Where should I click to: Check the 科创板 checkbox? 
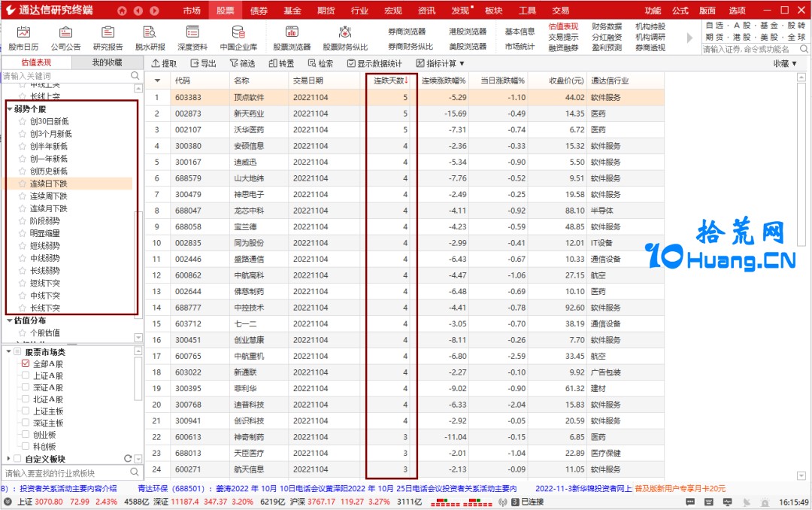(26, 446)
